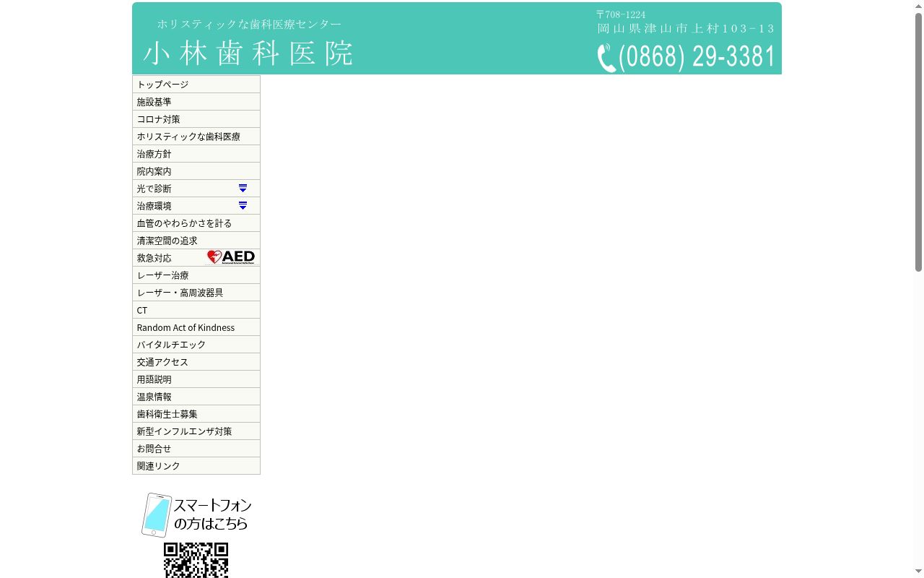The width and height of the screenshot is (924, 578).
Task: Click the 小林歯科医院 header title
Action: pos(248,53)
